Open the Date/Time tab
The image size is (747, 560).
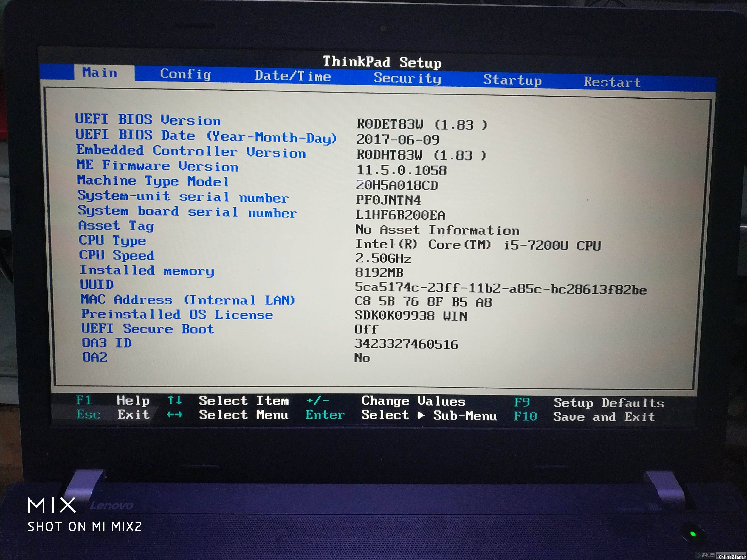[293, 76]
